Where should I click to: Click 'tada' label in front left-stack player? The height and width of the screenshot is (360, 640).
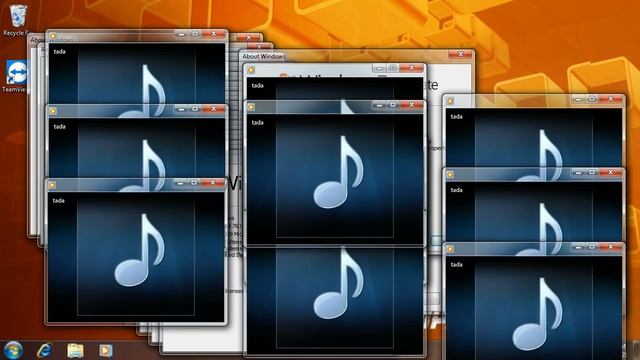(x=59, y=200)
